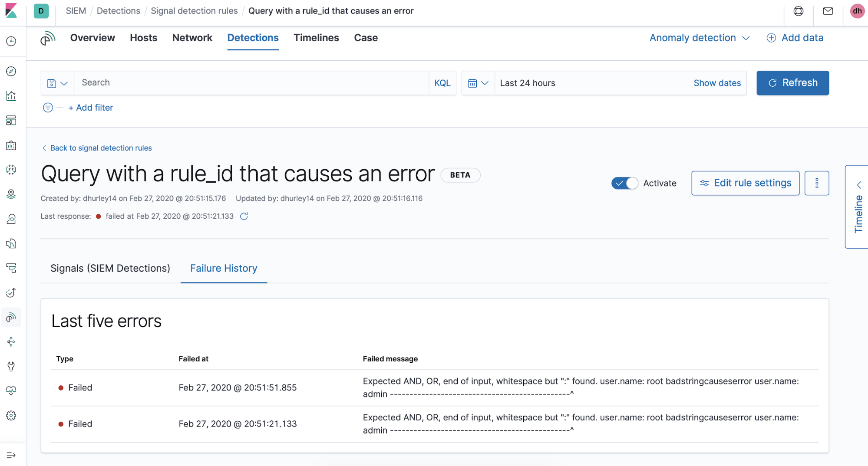Open Maps pin icon in sidebar
Viewport: 868px width, 466px height.
11,194
